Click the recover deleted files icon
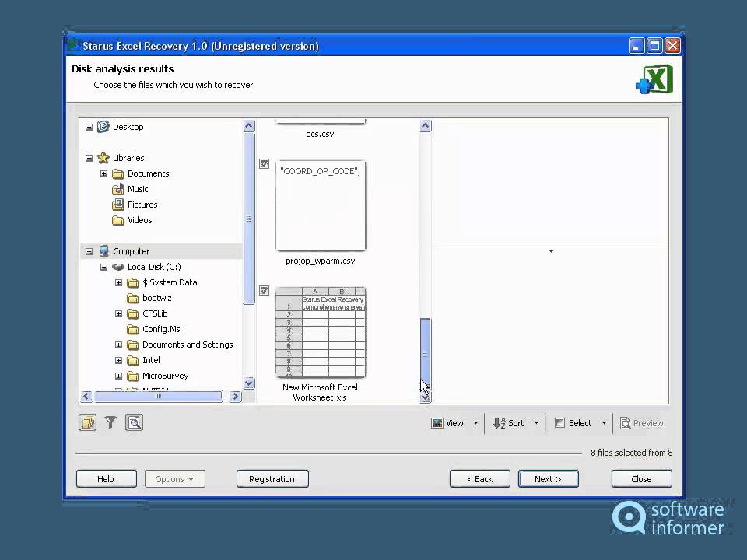The height and width of the screenshot is (560, 747). [88, 422]
